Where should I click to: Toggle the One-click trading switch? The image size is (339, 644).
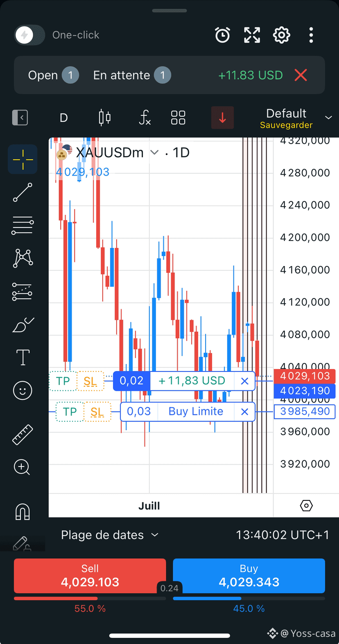click(29, 35)
